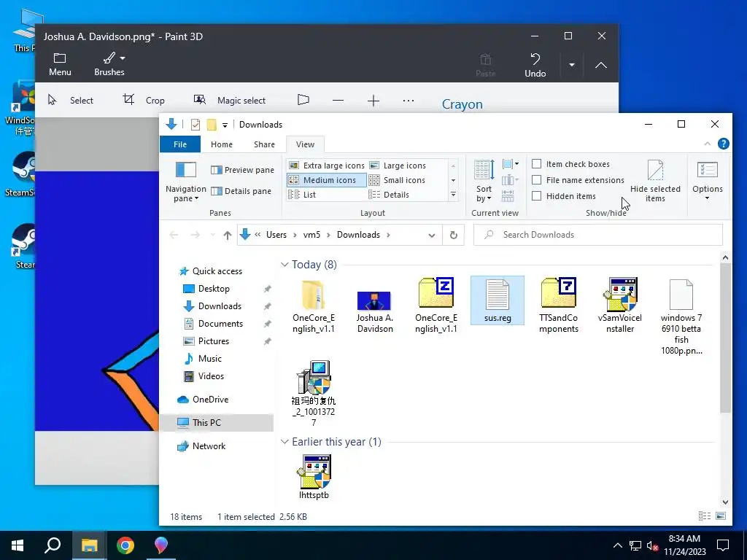Viewport: 747px width, 560px height.
Task: Enable Item check boxes
Action: (x=536, y=164)
